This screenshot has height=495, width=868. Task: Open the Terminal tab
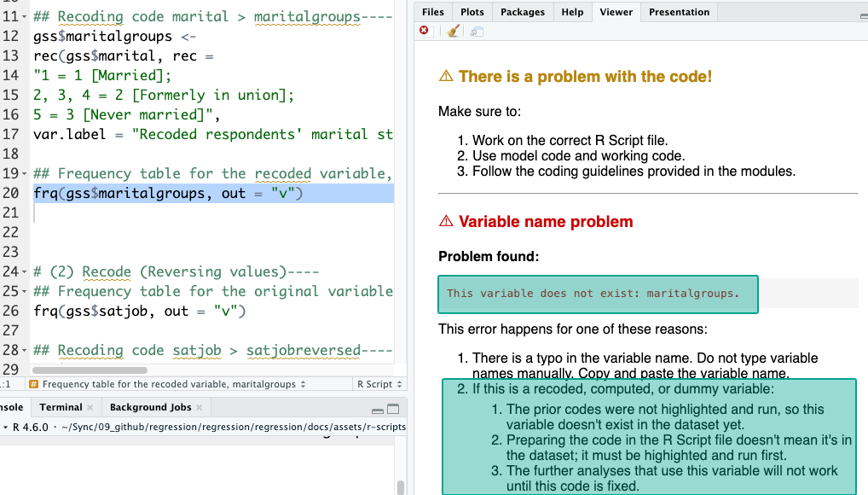coord(61,407)
